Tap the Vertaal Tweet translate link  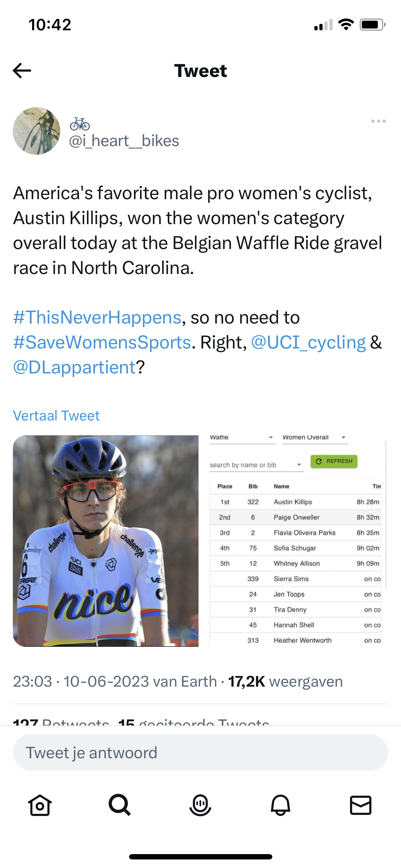point(56,416)
